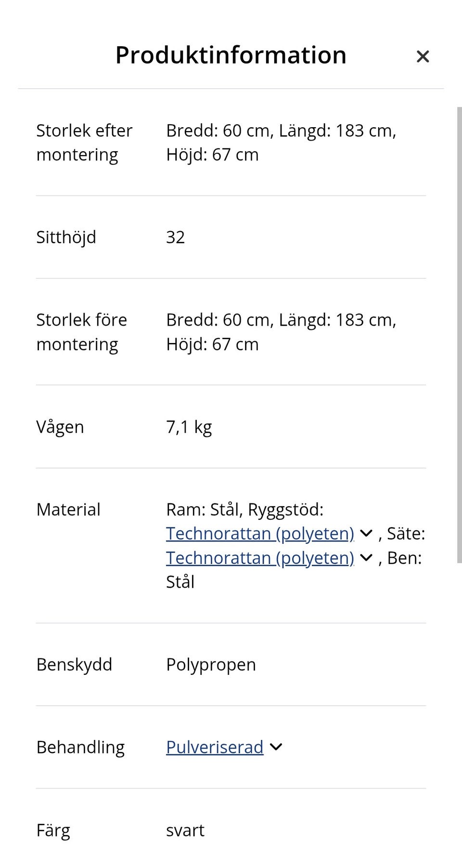Screen dimensions: 462x868
Task: Select the Storlek efter montering label
Action: tap(84, 143)
